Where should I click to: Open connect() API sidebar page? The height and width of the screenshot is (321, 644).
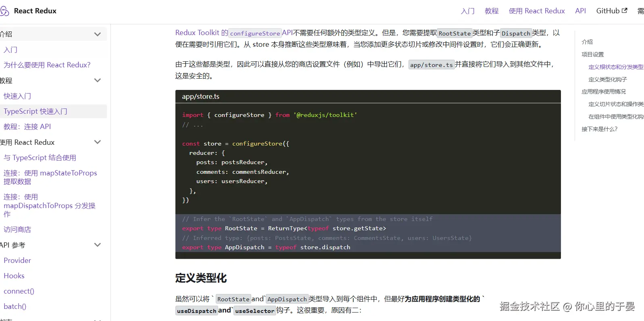click(19, 291)
